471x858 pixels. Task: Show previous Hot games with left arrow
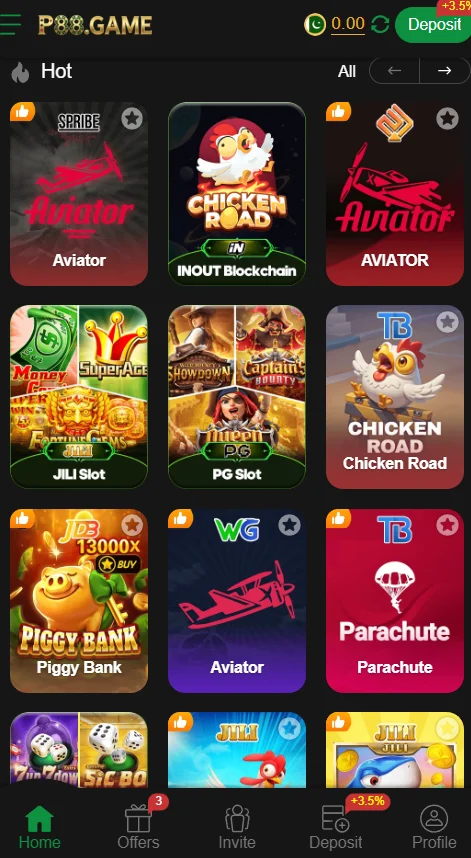pyautogui.click(x=394, y=71)
